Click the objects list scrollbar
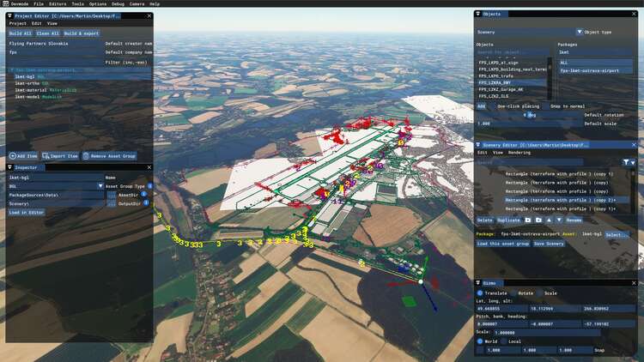 pos(550,79)
